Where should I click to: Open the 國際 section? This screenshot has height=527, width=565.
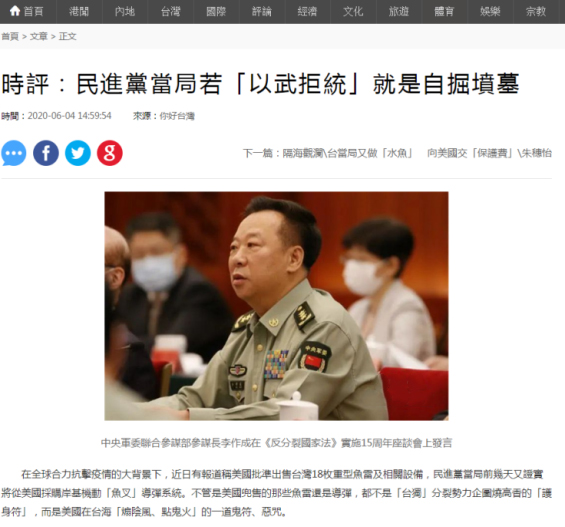216,12
